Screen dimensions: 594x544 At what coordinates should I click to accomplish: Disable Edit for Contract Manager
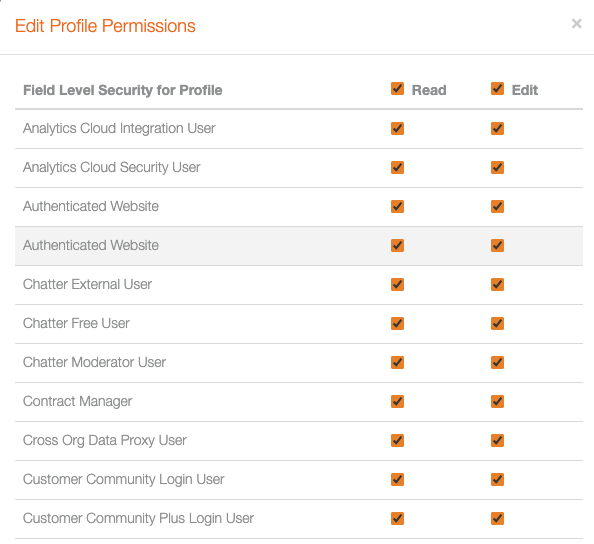(497, 402)
